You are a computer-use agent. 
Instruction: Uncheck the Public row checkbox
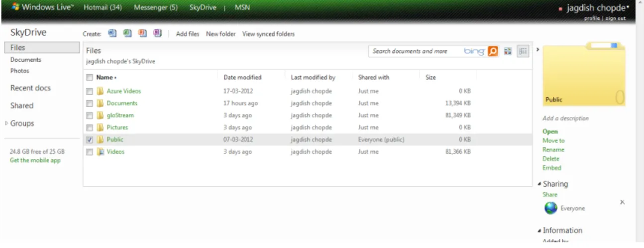(90, 139)
